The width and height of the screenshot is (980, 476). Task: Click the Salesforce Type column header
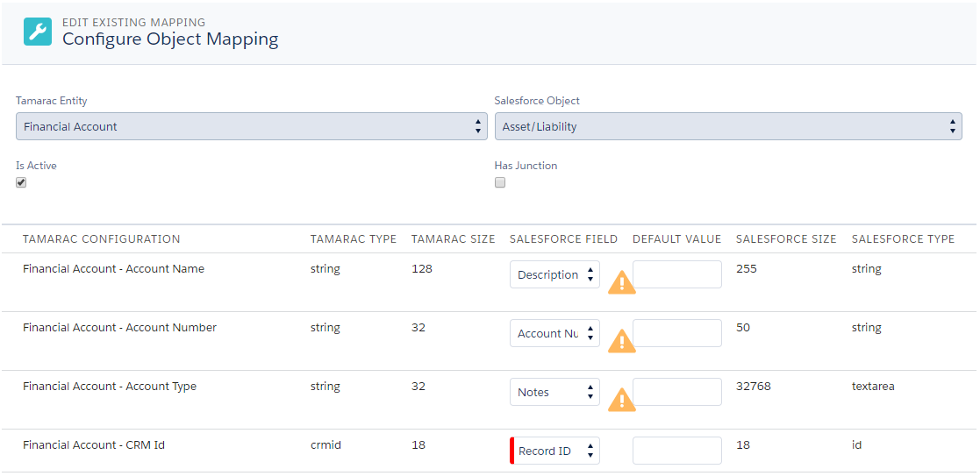903,238
